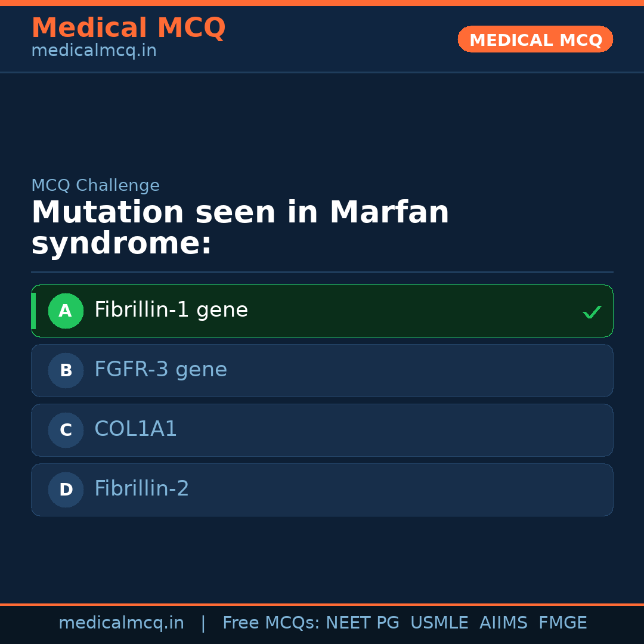This screenshot has height=644, width=644.
Task: Click AIIMS in the footer
Action: coord(503,623)
